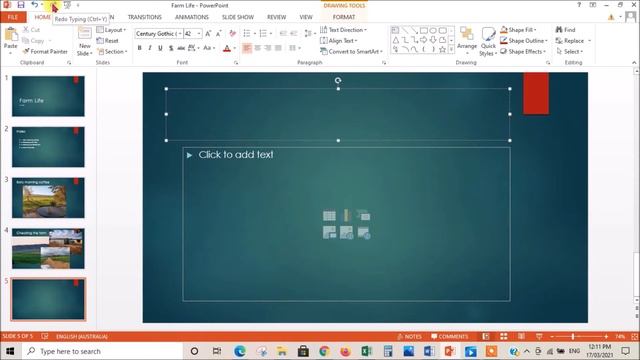Click Find in Editing group

tap(565, 30)
